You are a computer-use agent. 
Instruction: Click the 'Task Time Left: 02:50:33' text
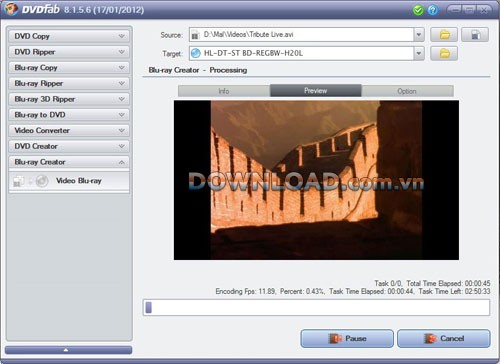(x=454, y=292)
